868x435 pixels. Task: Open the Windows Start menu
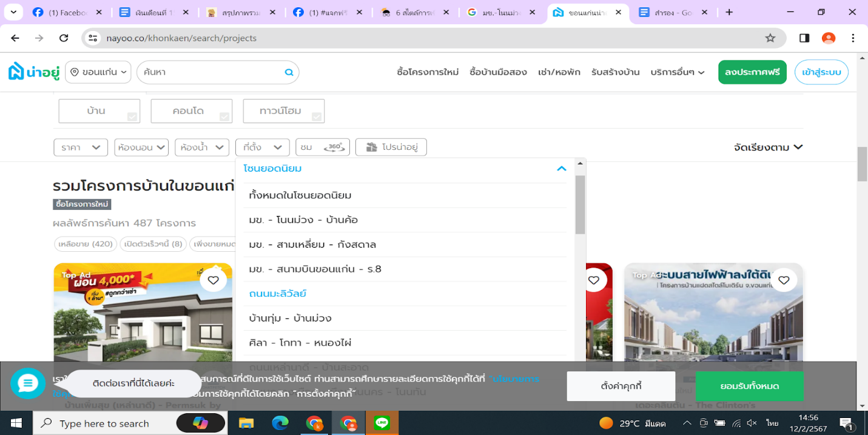[16, 423]
